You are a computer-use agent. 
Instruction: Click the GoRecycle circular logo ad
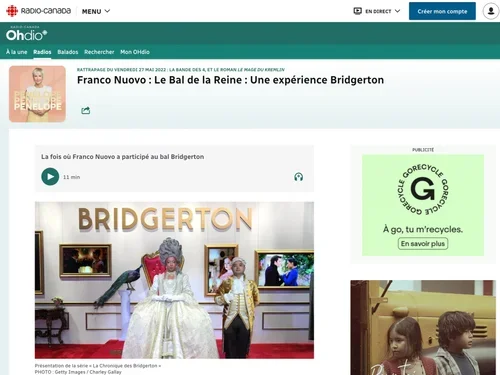coord(423,189)
